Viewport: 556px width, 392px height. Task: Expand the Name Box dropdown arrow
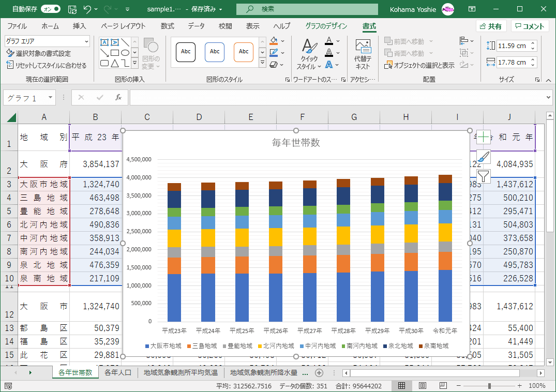50,97
